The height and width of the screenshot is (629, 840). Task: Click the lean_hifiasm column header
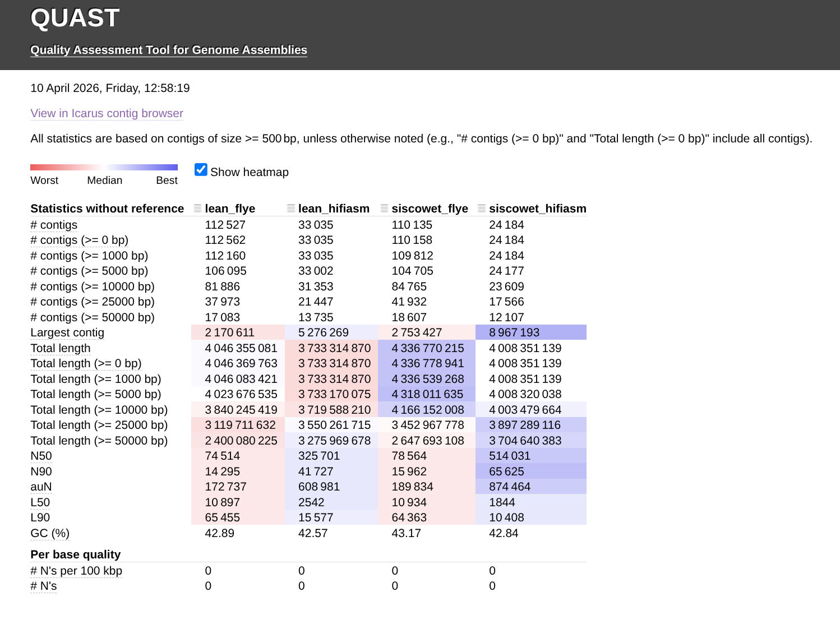[x=334, y=209]
